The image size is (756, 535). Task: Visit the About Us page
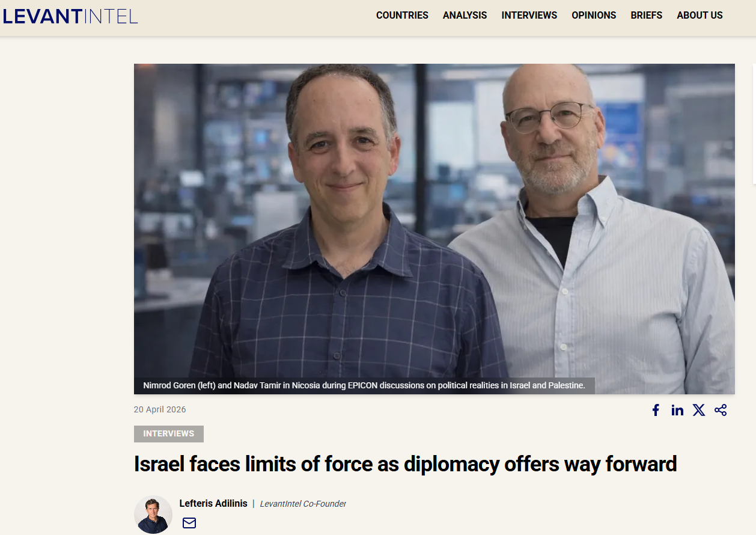[x=700, y=16]
